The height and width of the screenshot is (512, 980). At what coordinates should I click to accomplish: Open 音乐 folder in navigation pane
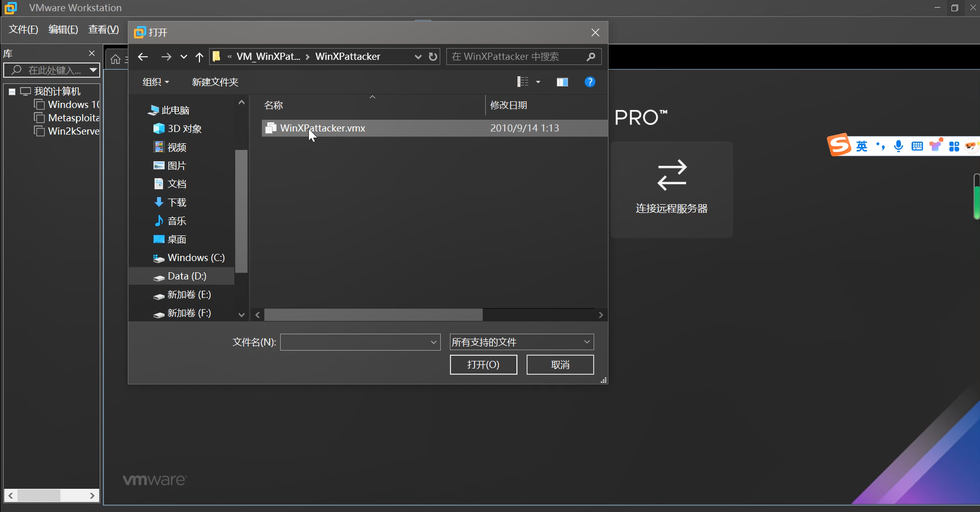point(170,221)
